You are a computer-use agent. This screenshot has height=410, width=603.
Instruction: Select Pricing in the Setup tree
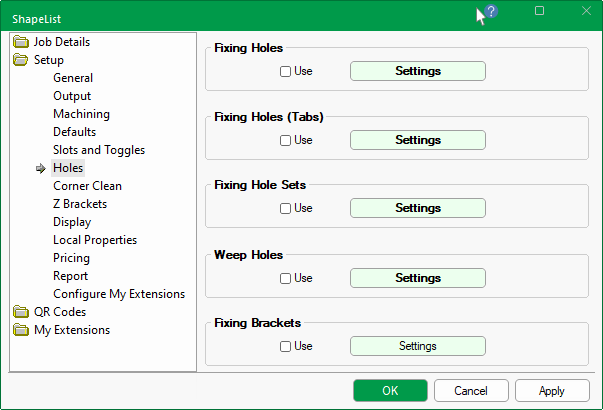pyautogui.click(x=72, y=258)
